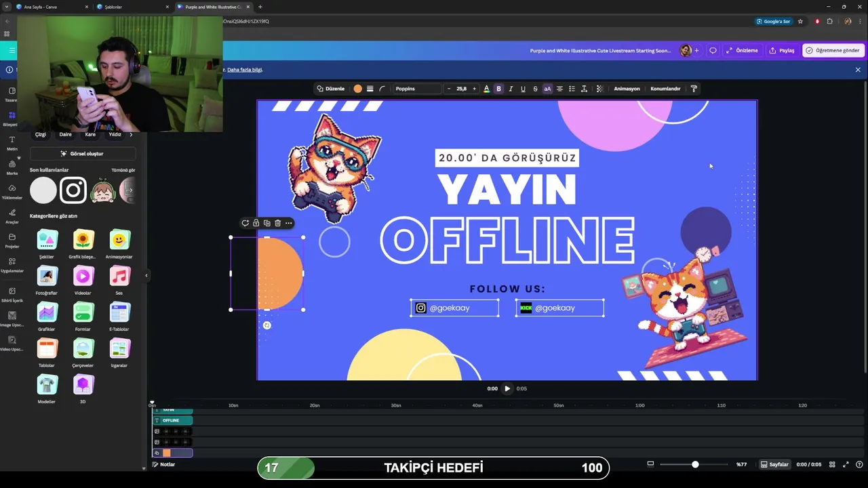Image resolution: width=868 pixels, height=488 pixels.
Task: Click the orange fill color swatch
Action: tap(357, 89)
